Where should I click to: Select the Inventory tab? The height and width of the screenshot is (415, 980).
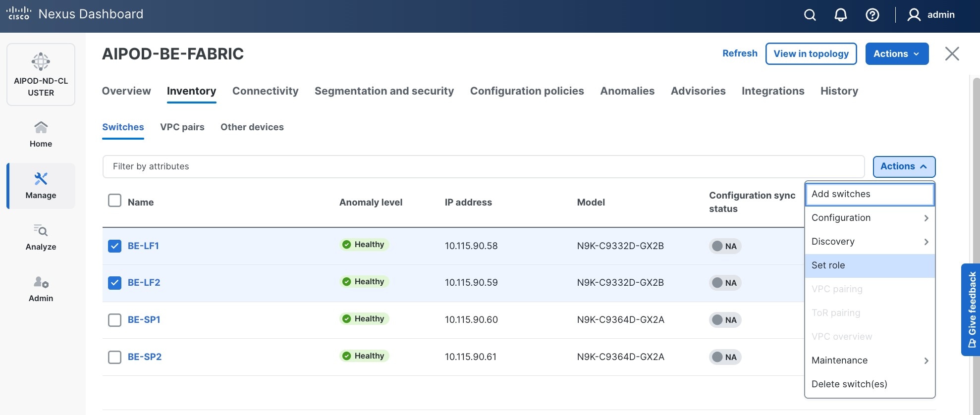coord(191,91)
